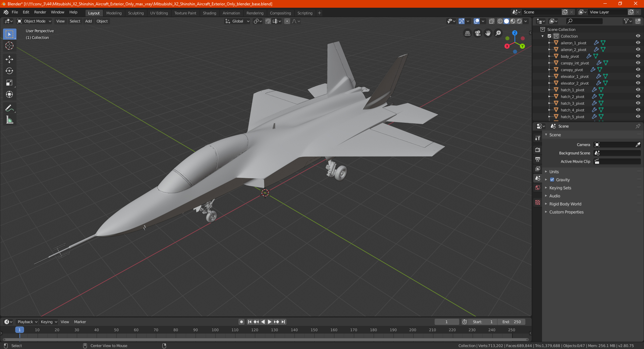Viewport: 644px width, 349px height.
Task: Click the zoom view magnifier icon
Action: pos(498,33)
